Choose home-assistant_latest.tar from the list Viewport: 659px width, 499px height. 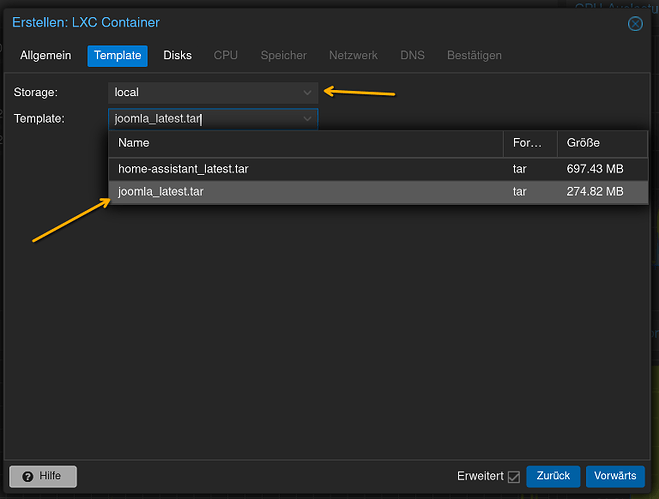[378, 169]
